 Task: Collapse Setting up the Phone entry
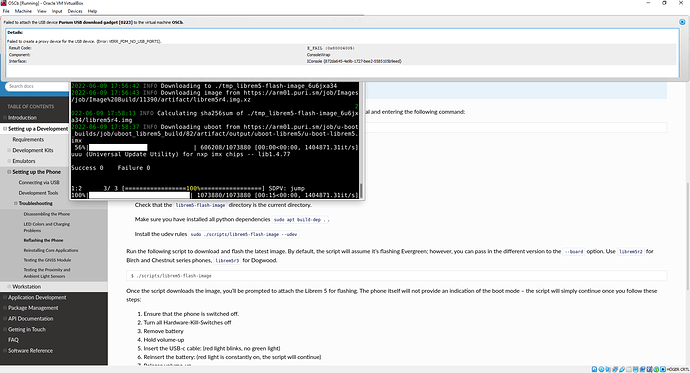[9, 172]
